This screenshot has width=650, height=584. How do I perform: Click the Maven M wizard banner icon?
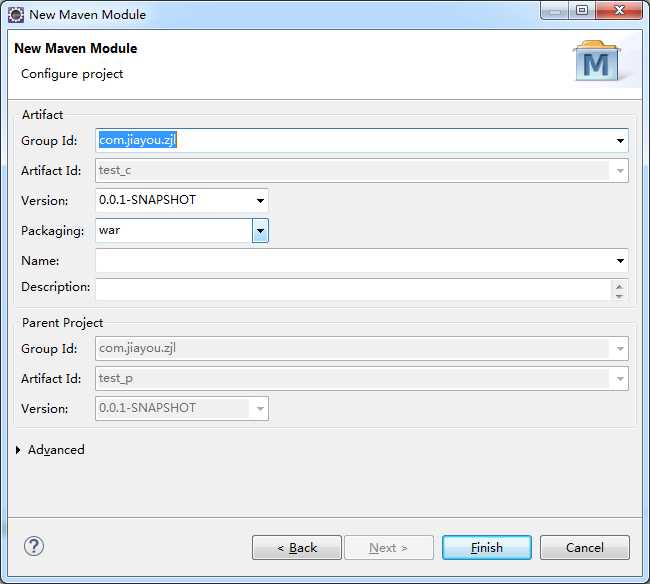[597, 61]
